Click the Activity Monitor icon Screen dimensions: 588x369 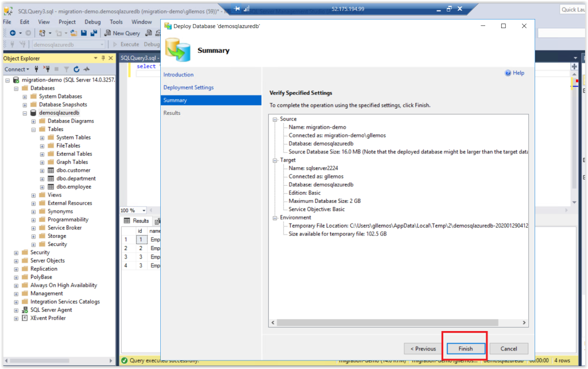[87, 69]
